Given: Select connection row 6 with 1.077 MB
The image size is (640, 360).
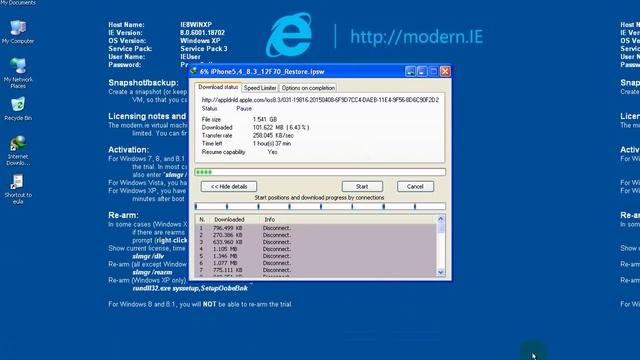Looking at the screenshot, I should (x=316, y=263).
